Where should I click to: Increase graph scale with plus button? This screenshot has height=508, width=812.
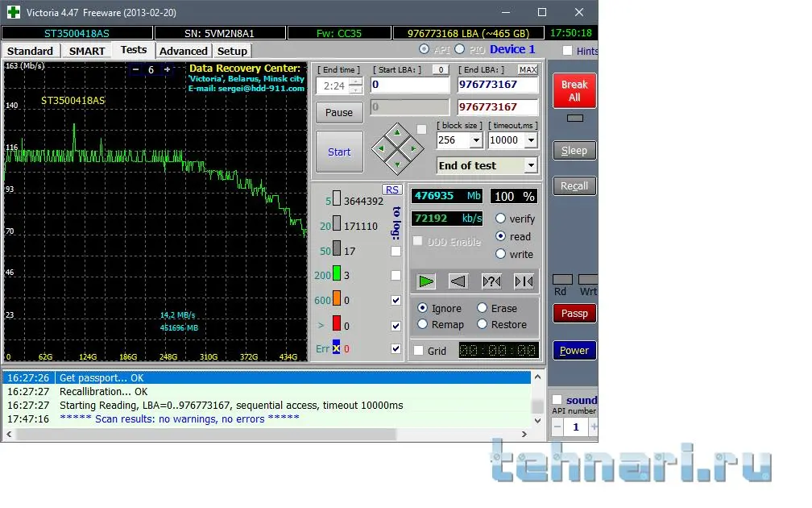pos(168,69)
